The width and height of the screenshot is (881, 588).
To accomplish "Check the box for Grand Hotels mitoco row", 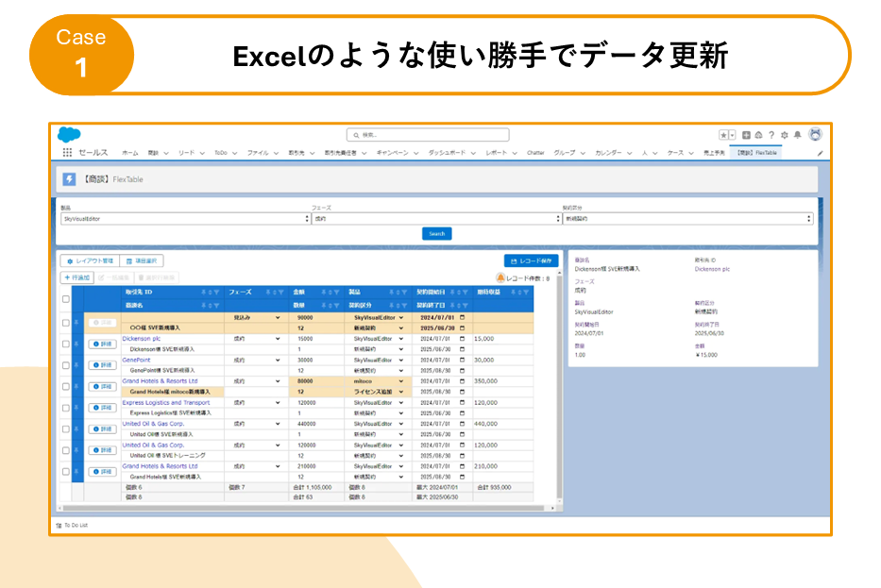I will pos(66,387).
